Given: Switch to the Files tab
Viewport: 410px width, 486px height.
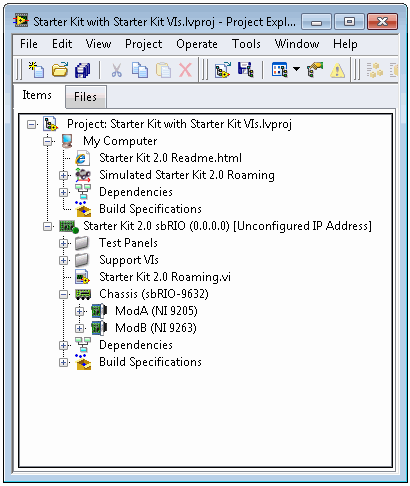Looking at the screenshot, I should tap(86, 97).
